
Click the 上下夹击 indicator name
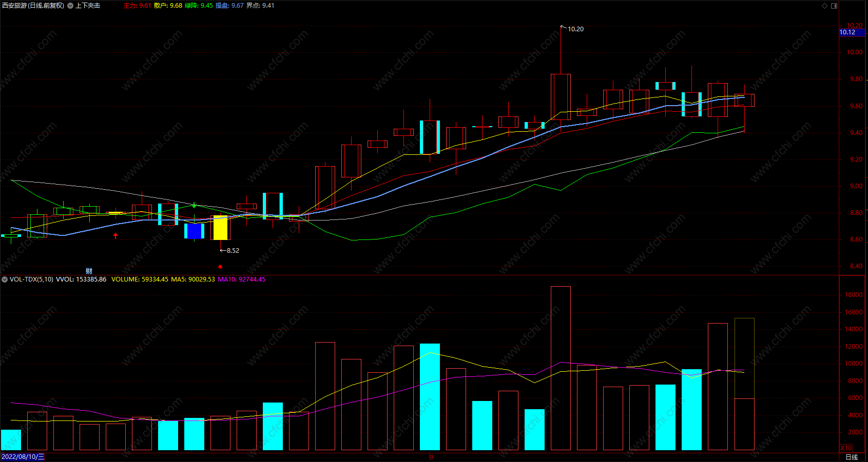pyautogui.click(x=88, y=6)
